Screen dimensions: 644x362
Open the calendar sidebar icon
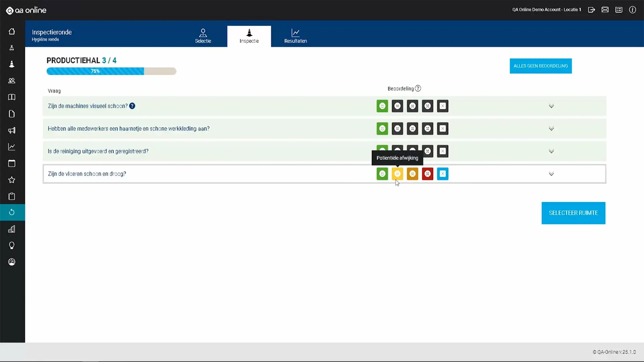coord(12,163)
